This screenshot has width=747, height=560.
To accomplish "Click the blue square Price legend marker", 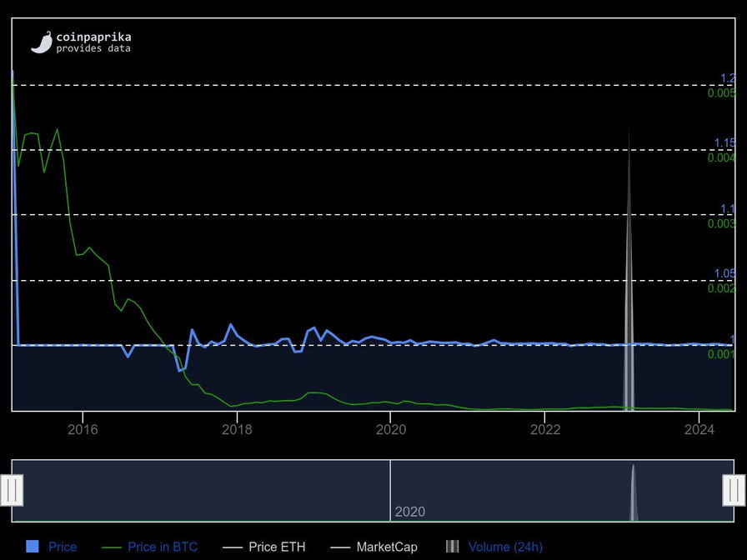I will (33, 547).
